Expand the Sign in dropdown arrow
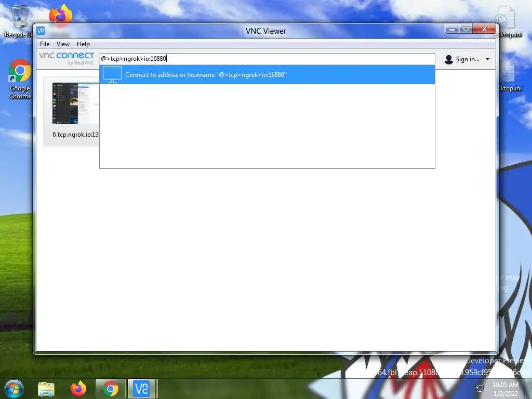532x399 pixels. 487,59
